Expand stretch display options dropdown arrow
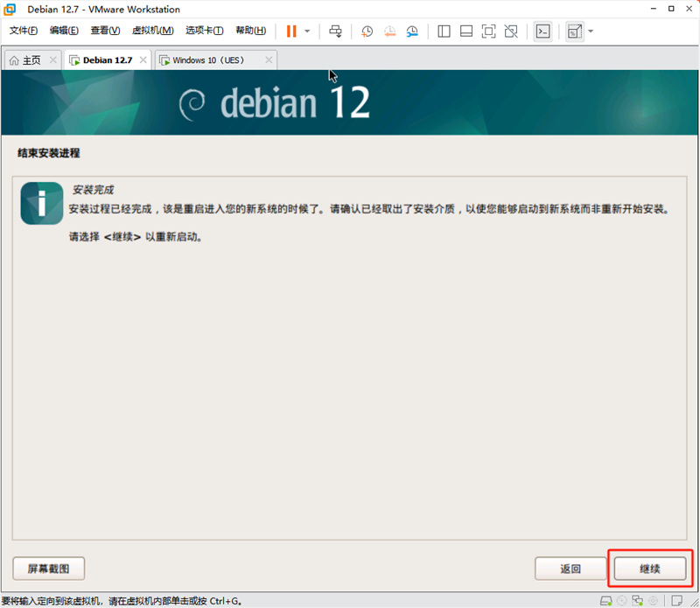700x608 pixels. [591, 31]
